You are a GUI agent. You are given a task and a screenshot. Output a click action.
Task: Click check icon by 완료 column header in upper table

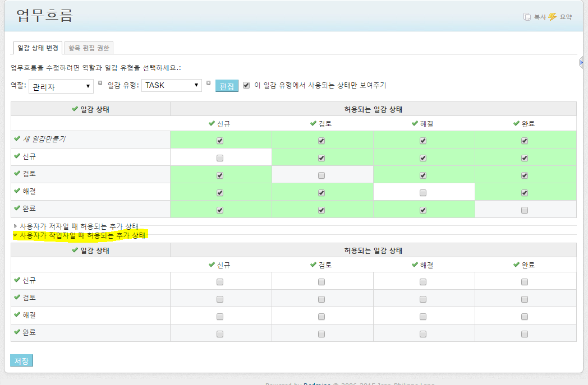click(516, 123)
